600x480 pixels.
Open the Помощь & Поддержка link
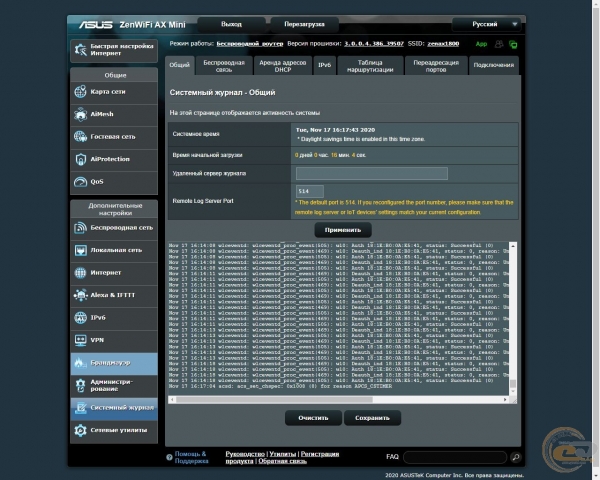pyautogui.click(x=191, y=457)
